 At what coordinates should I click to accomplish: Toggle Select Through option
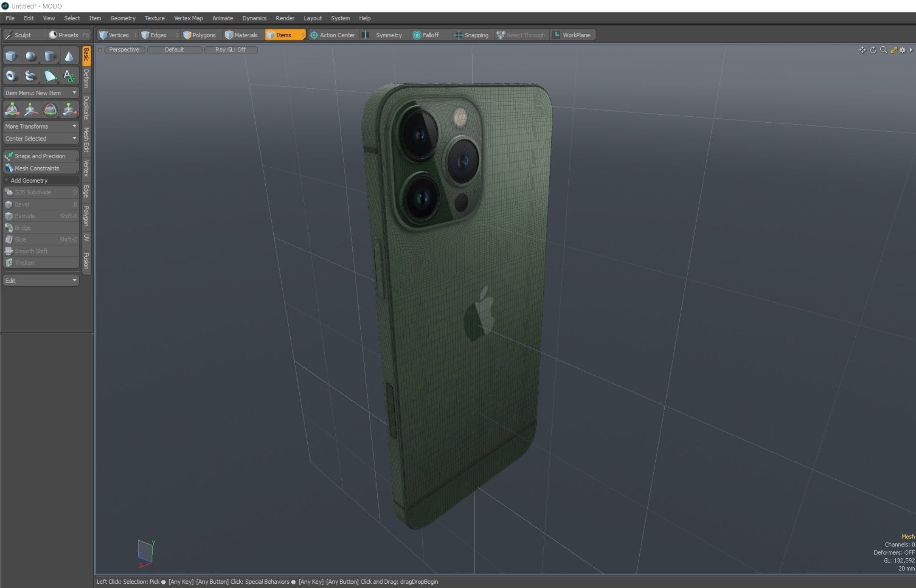tap(521, 35)
